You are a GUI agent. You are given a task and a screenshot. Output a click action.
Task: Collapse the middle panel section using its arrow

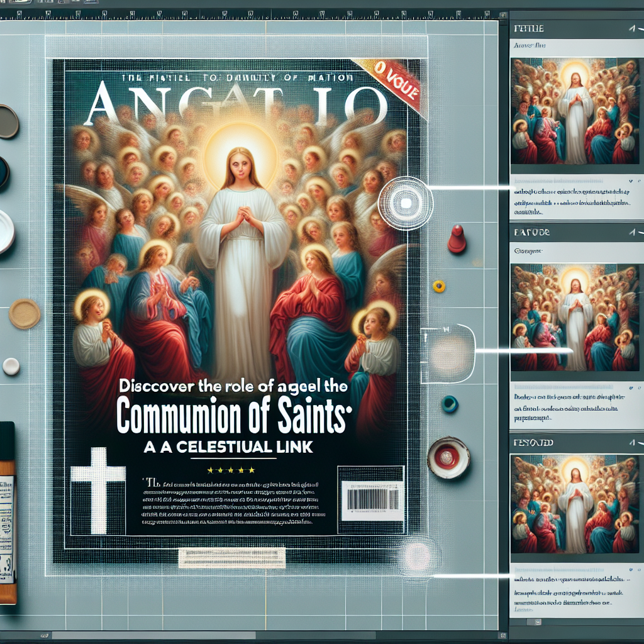631,233
